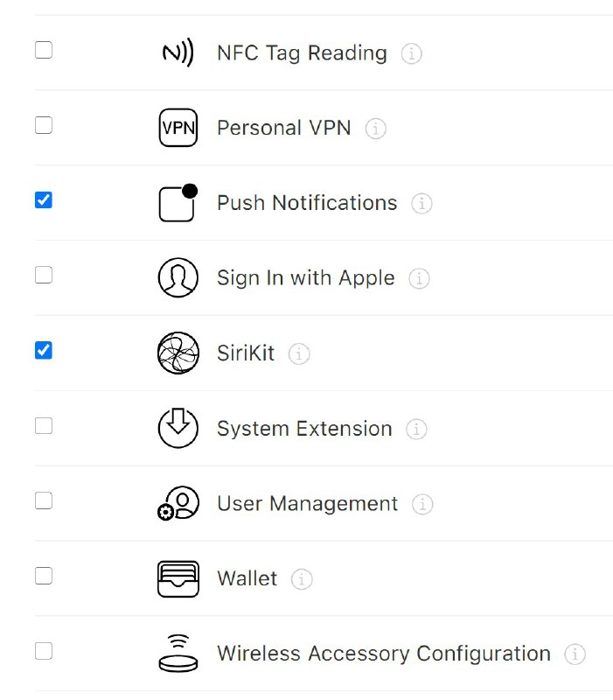Disable the SiriKit capability checkbox
This screenshot has width=613, height=700.
(x=44, y=350)
